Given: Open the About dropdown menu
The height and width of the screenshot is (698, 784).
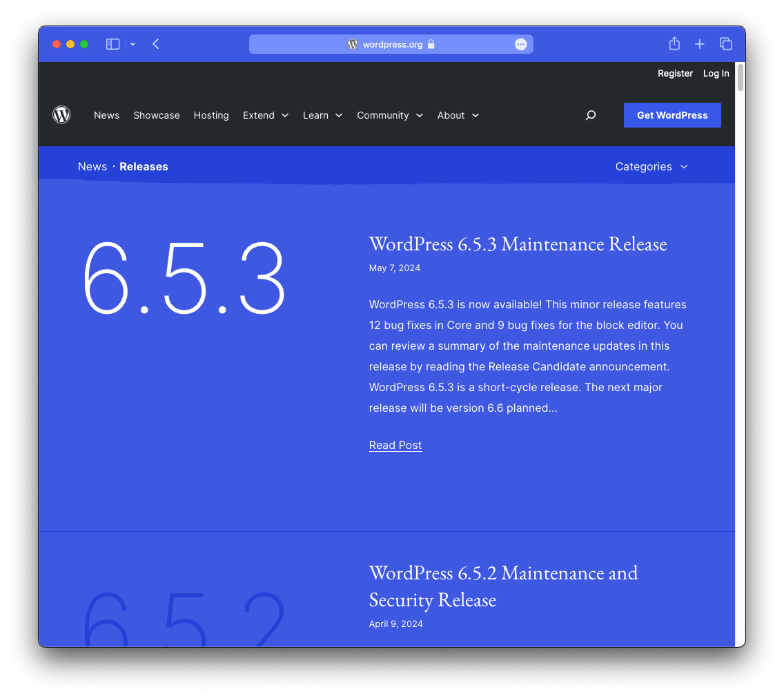Looking at the screenshot, I should pyautogui.click(x=458, y=115).
